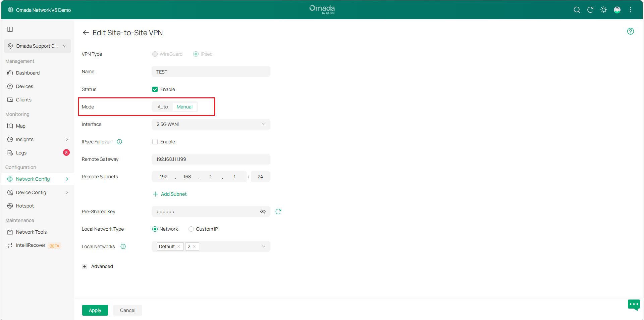Toggle Pre-Shared Key visibility
The height and width of the screenshot is (320, 644).
(263, 212)
